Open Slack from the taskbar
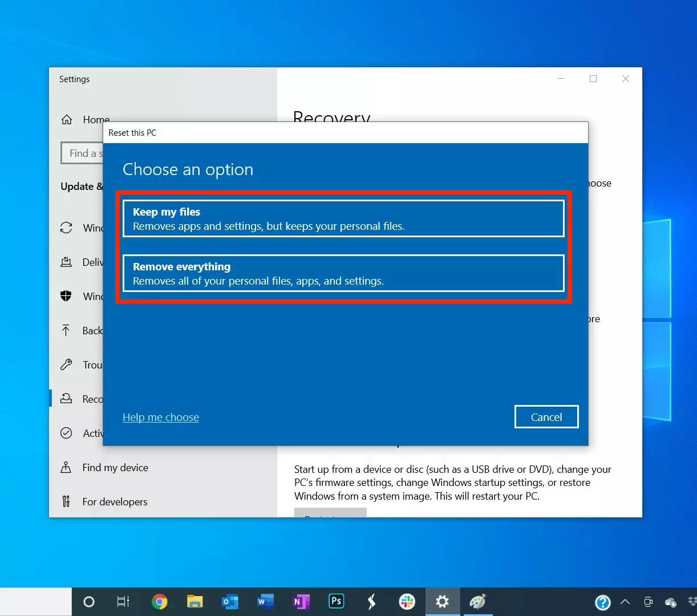 407,602
